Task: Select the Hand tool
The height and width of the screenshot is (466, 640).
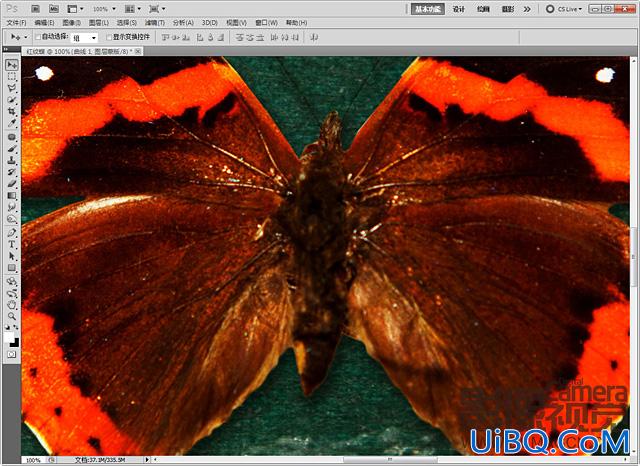Action: click(12, 305)
